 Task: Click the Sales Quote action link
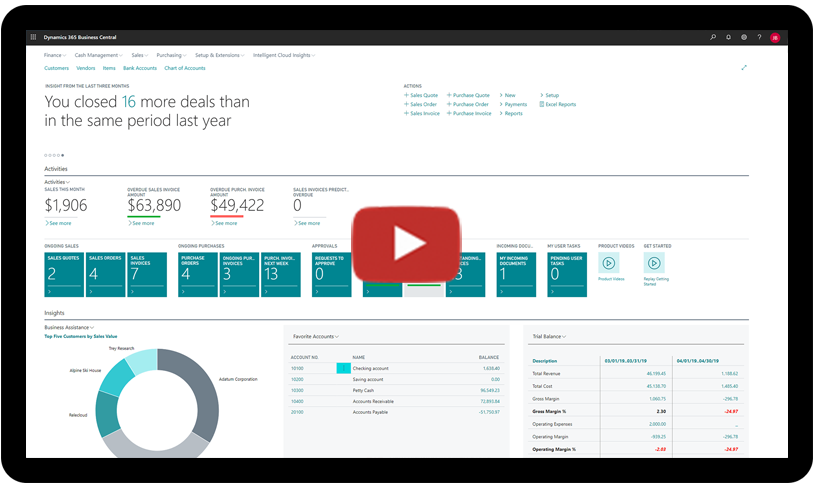tap(423, 95)
